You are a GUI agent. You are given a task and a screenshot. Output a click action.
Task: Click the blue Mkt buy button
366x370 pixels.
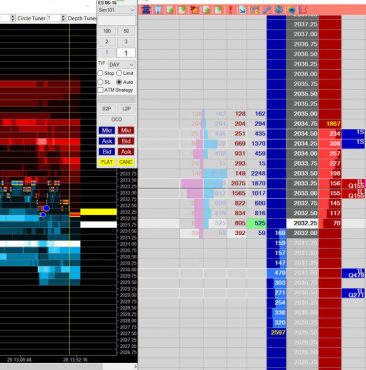(x=107, y=130)
